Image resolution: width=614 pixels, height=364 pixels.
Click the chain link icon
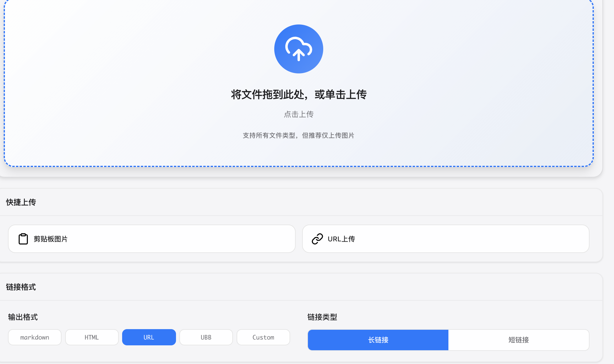click(317, 239)
